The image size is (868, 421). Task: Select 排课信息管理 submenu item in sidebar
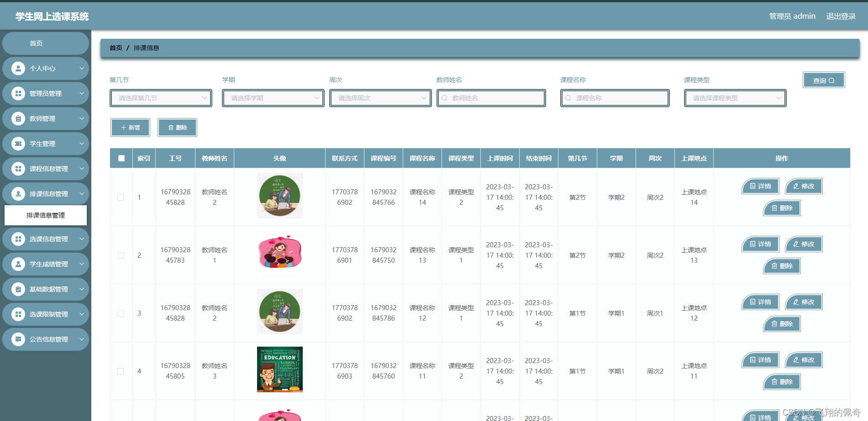[x=45, y=215]
